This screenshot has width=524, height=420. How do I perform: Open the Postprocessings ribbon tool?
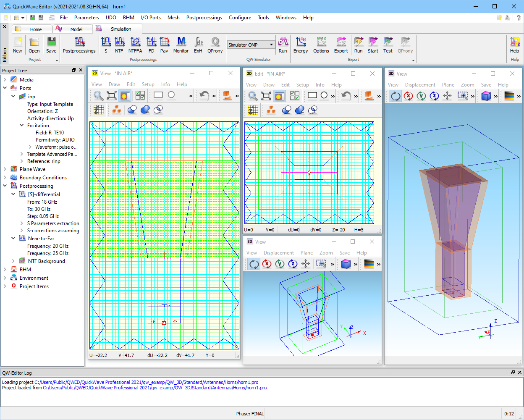(79, 45)
